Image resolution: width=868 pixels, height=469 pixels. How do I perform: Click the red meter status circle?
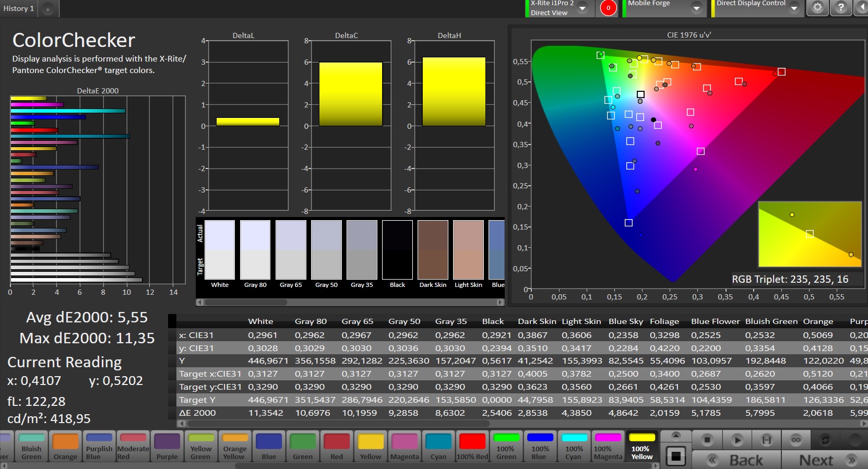point(608,8)
